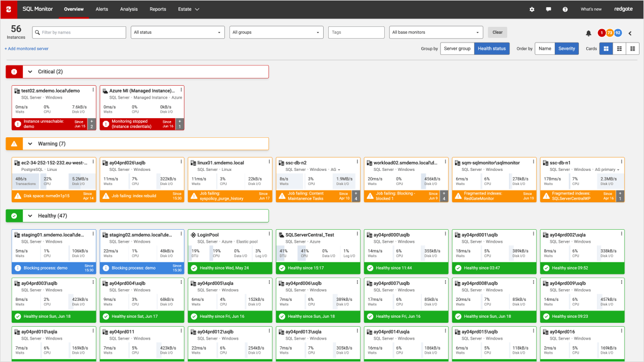This screenshot has height=362, width=644.
Task: Click the alerts bell icon
Action: click(588, 33)
